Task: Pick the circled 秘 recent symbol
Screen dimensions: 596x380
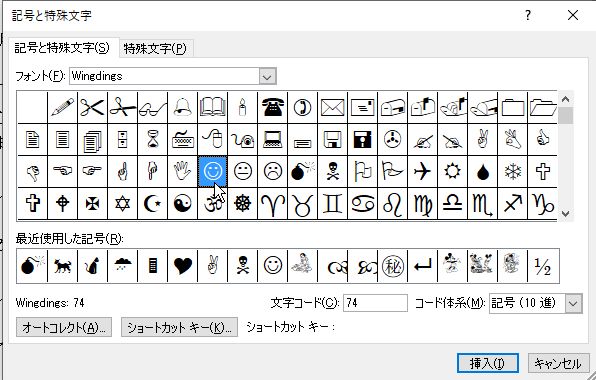Action: click(392, 266)
